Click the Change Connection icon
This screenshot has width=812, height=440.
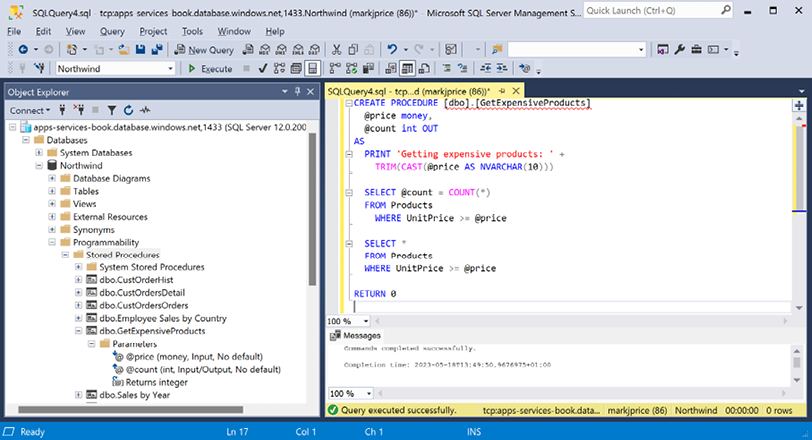click(39, 68)
